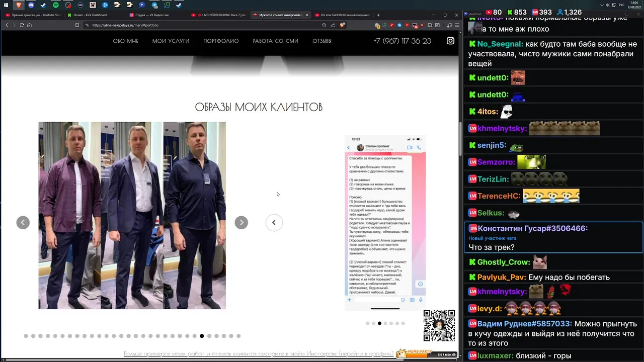Click the heading ОБРАЗЫ МОИХ КЛИЕНТОВ
644x362 pixels.
pos(259,107)
